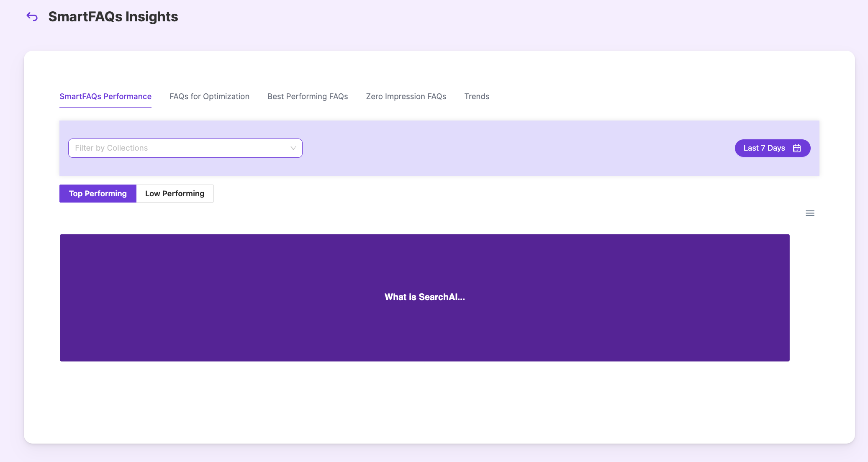Click the 'What is SearchAI...' chart label
Screen dimensions: 868x462
[x=424, y=297]
